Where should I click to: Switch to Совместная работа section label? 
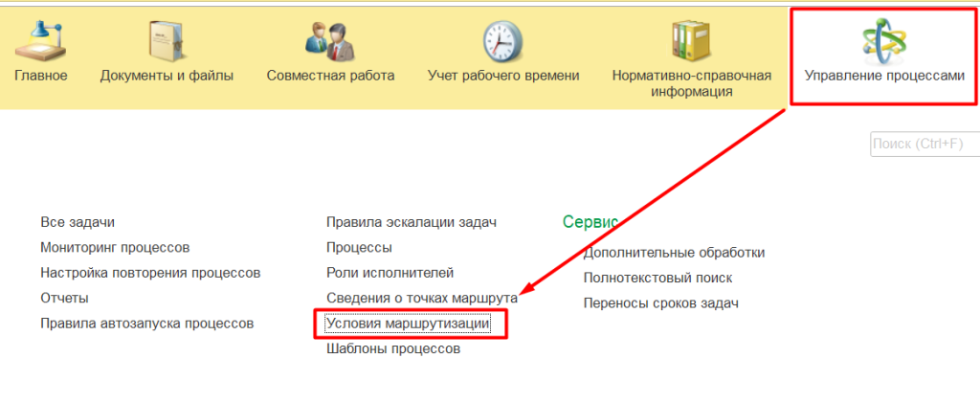tap(330, 76)
